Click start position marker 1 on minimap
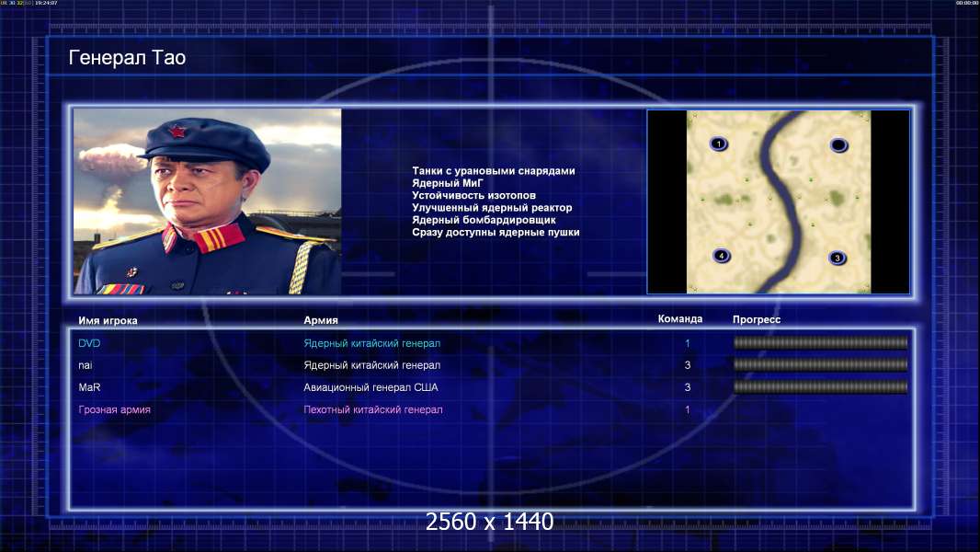The width and height of the screenshot is (980, 552). 719,144
